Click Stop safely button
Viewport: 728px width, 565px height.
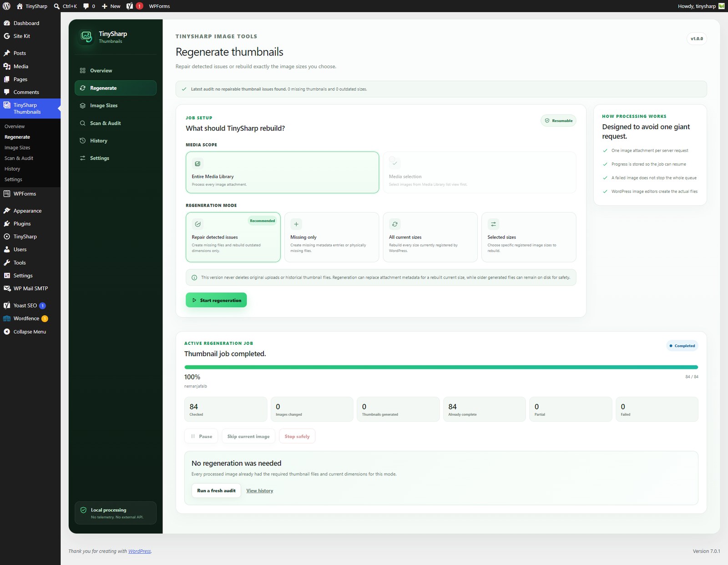(x=297, y=436)
